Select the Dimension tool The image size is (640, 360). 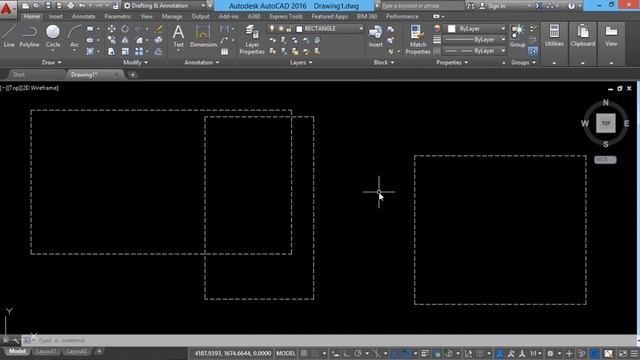pos(203,36)
